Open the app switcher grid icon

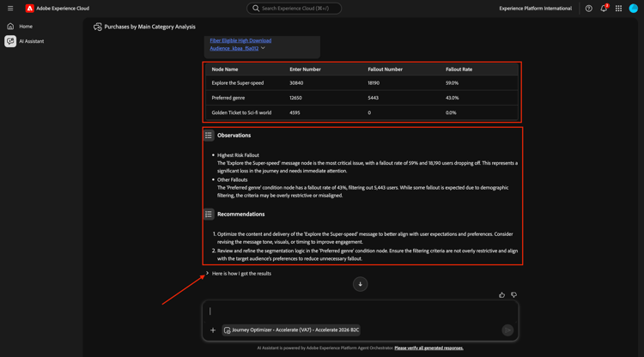point(618,9)
